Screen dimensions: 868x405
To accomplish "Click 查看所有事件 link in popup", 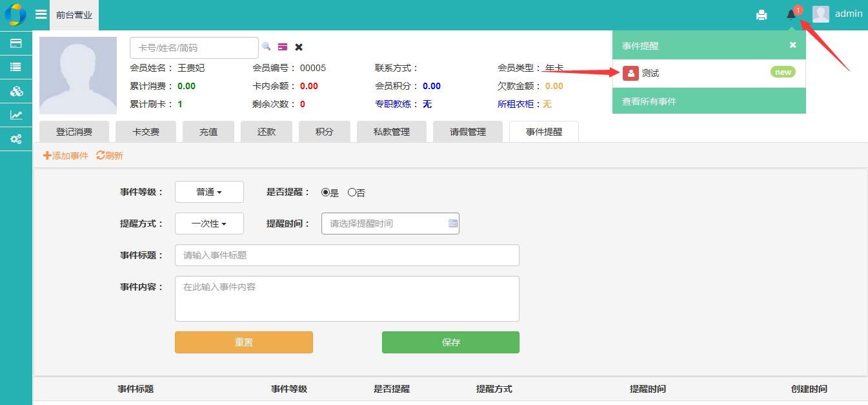I will click(x=649, y=101).
